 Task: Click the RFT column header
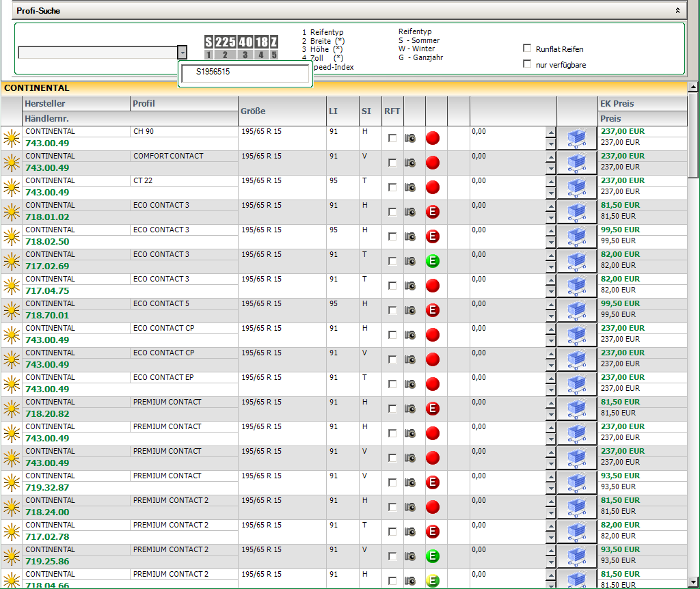tap(392, 111)
